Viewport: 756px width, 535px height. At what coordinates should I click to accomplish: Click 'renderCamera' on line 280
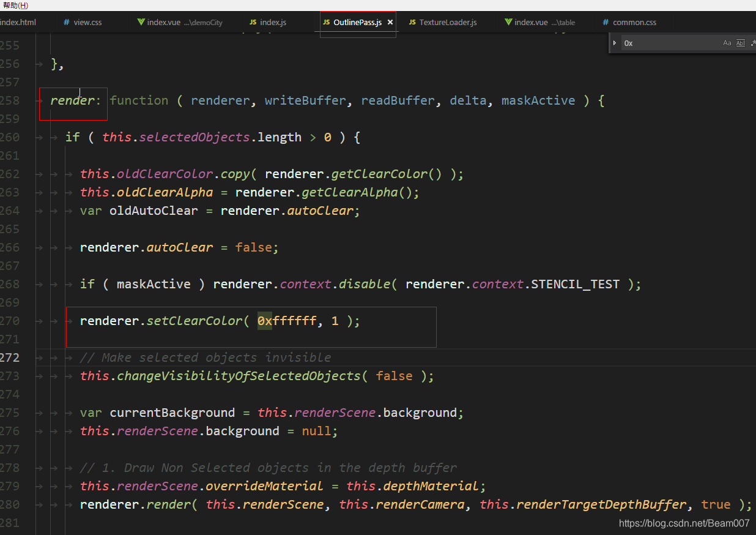point(420,504)
